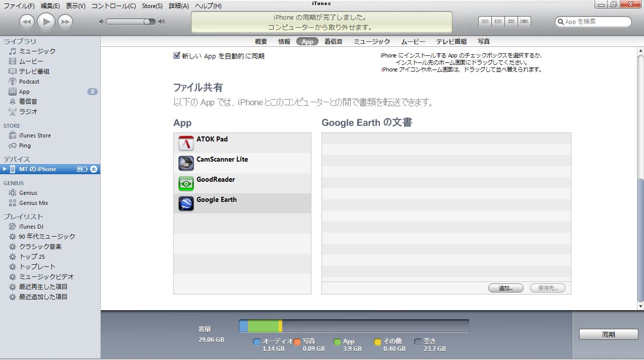Click the green App legend swatch
644x360 pixels.
pos(338,342)
